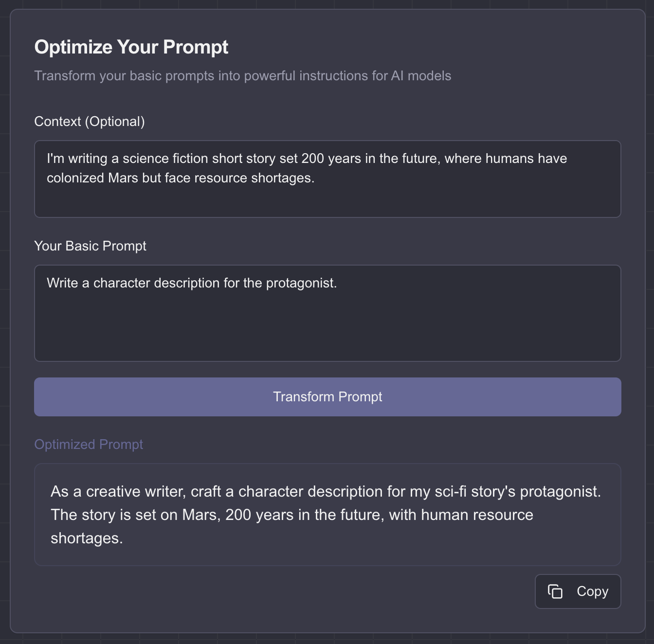Click context line "colonized Mars but face resource"
The width and height of the screenshot is (654, 644).
tap(180, 178)
